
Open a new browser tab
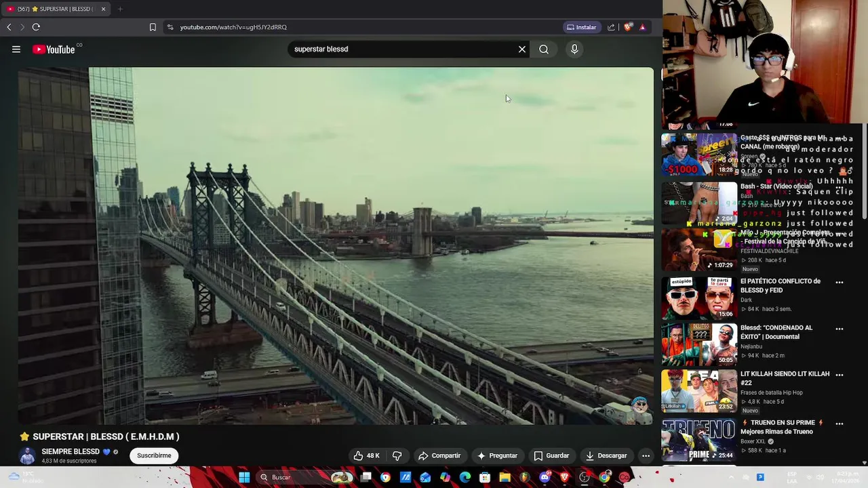pyautogui.click(x=120, y=9)
